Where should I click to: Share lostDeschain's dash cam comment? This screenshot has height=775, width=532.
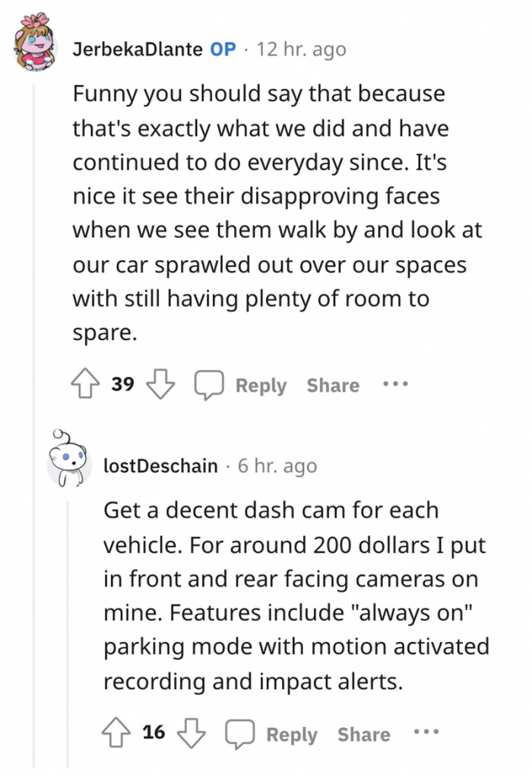click(x=363, y=735)
